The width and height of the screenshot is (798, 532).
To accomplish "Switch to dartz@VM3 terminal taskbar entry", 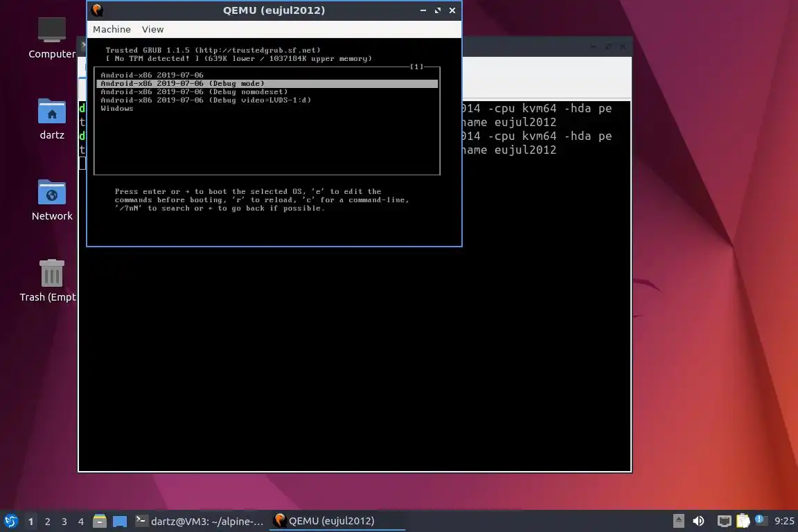I will [199, 521].
